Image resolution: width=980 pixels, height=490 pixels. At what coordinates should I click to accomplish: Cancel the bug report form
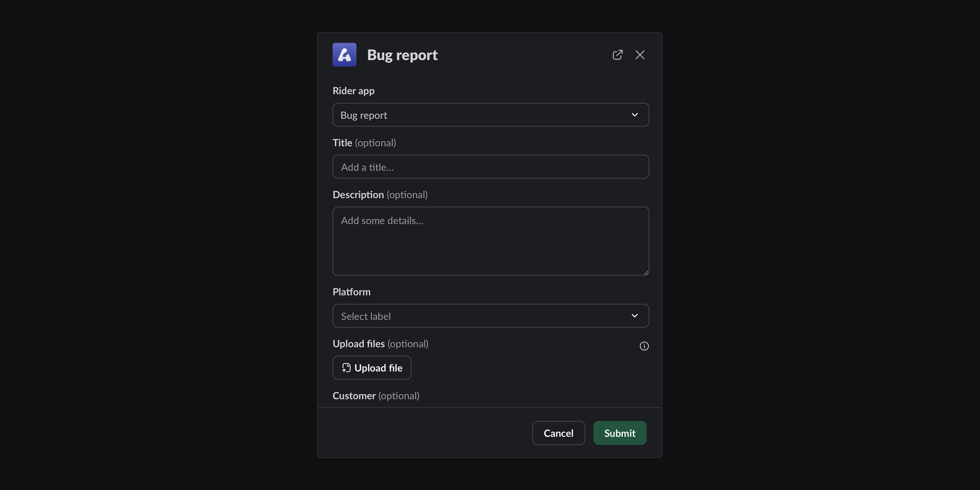(x=558, y=433)
